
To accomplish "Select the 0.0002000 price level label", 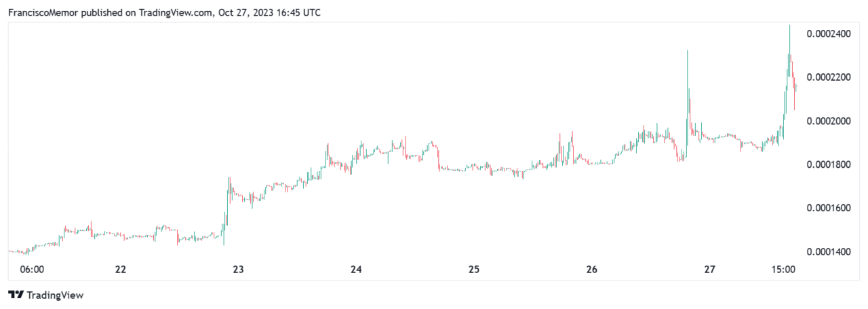I will point(829,121).
